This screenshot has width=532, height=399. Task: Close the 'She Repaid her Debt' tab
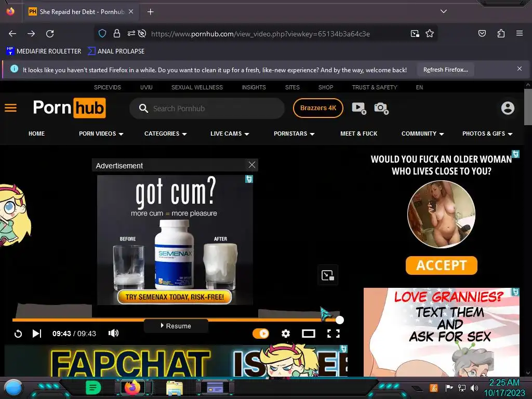pyautogui.click(x=131, y=11)
